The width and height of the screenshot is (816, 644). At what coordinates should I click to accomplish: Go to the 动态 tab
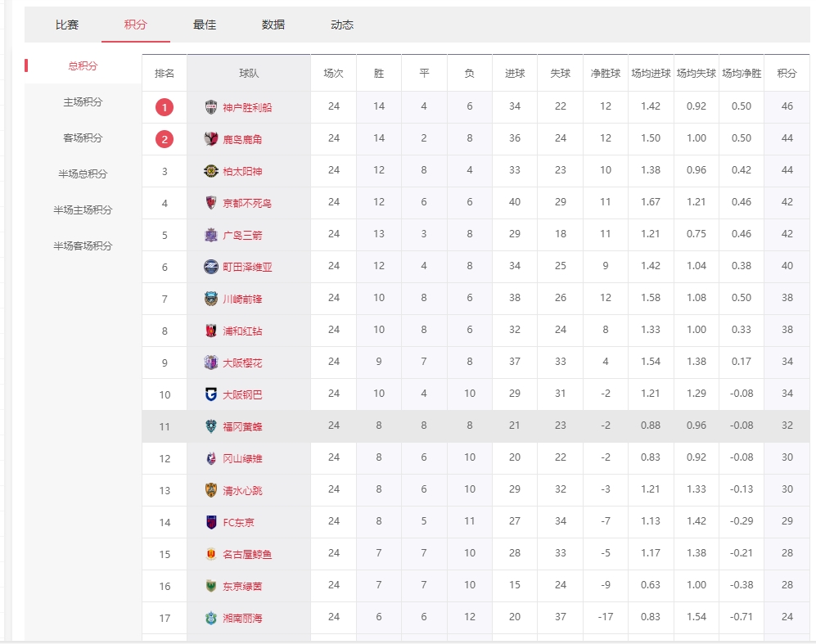[x=342, y=25]
